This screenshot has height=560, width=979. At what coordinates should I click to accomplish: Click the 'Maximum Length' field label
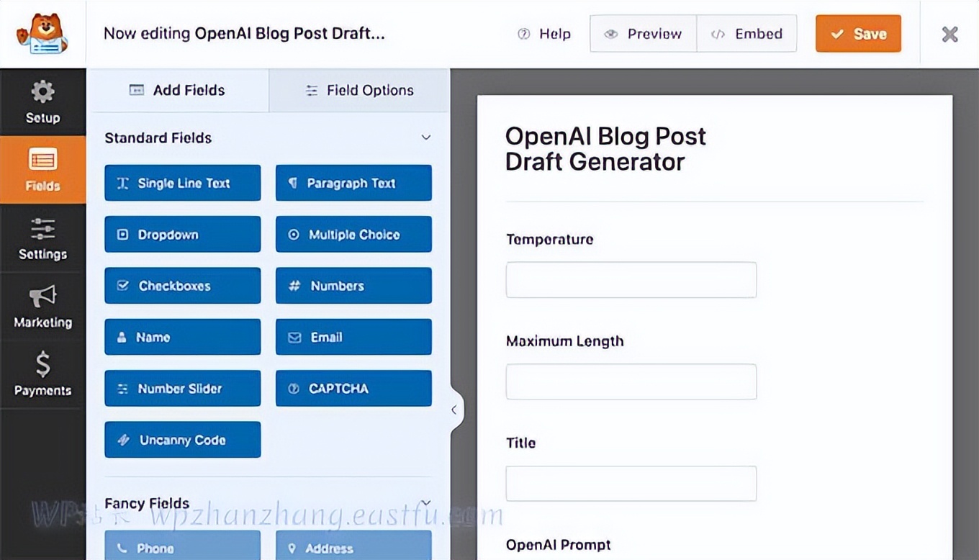tap(565, 341)
